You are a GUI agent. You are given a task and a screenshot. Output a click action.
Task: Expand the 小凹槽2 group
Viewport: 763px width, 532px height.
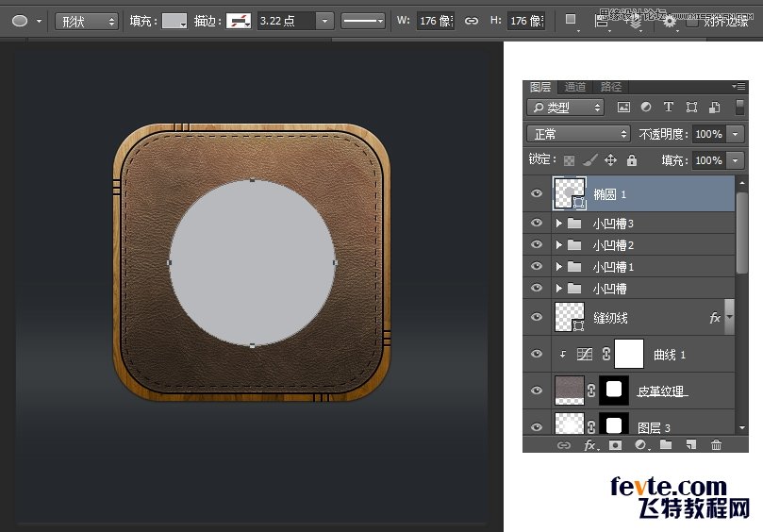558,244
